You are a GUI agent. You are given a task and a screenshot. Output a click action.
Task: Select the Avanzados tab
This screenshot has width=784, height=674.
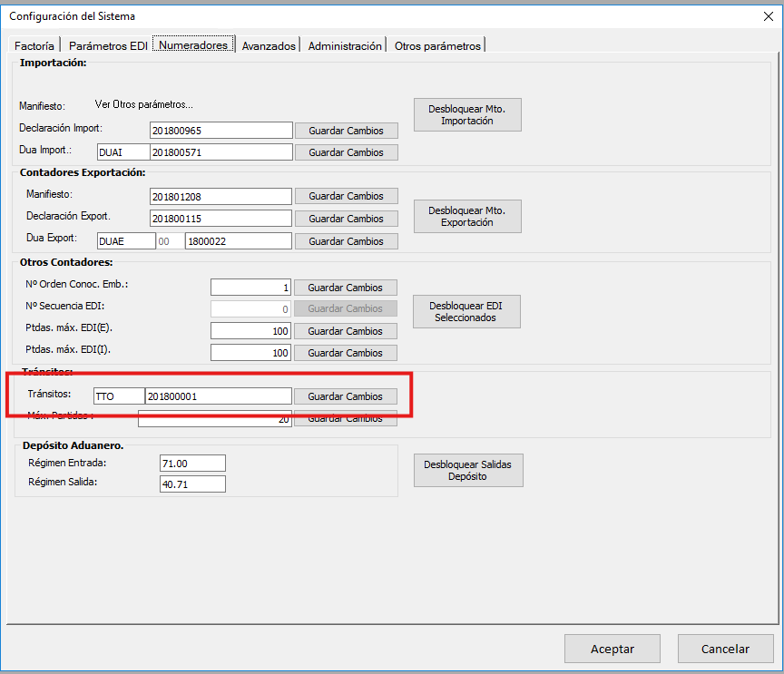click(x=269, y=45)
